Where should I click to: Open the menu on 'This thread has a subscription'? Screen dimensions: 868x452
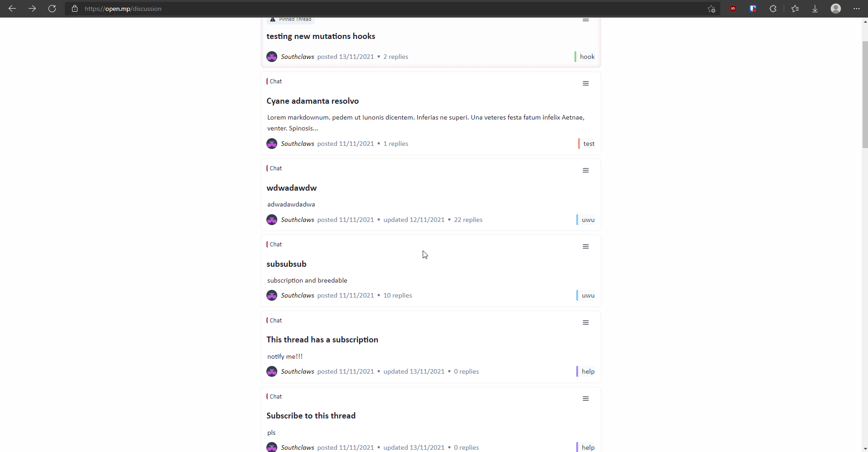click(x=586, y=322)
